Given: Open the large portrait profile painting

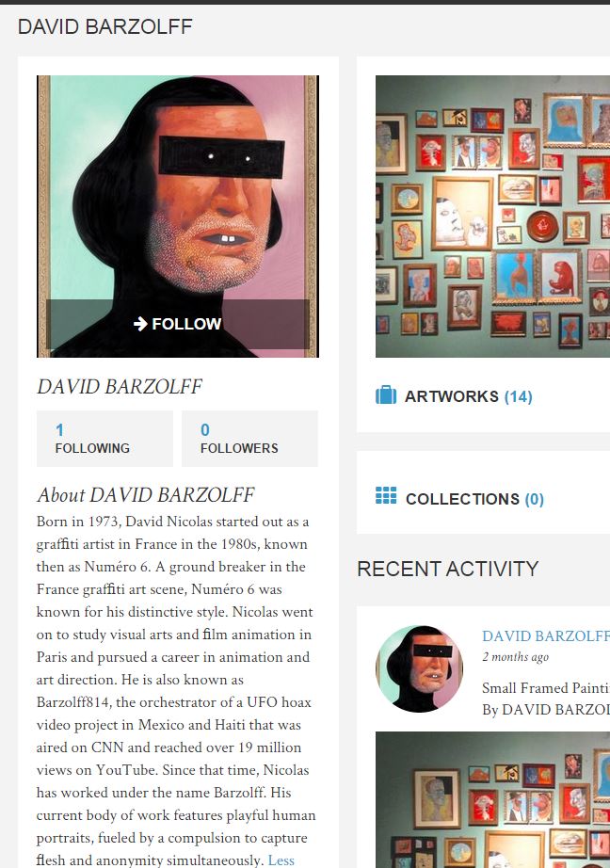Looking at the screenshot, I should pyautogui.click(x=178, y=217).
